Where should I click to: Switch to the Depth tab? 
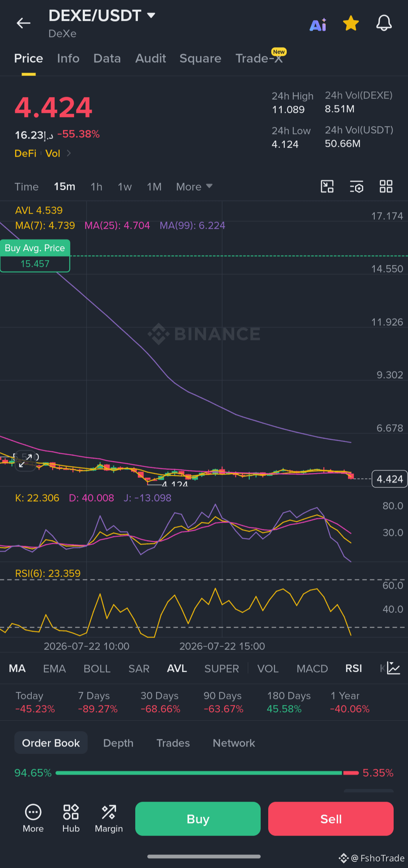point(118,743)
